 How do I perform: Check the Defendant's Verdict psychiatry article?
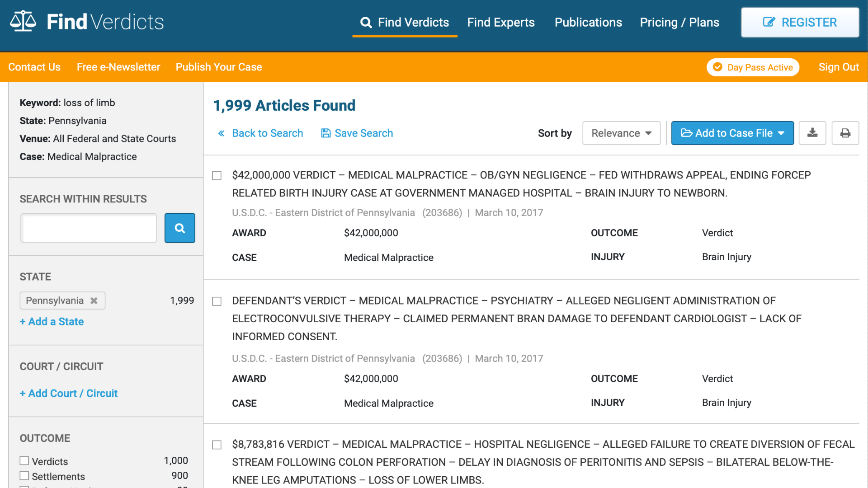pos(217,301)
